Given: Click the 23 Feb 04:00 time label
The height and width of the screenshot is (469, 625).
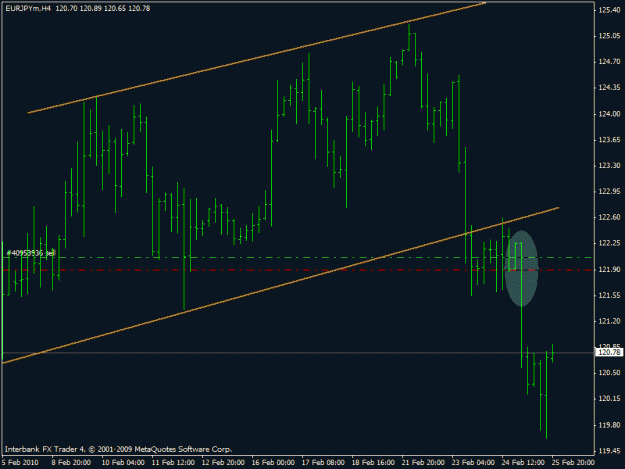Looking at the screenshot, I should point(473,462).
